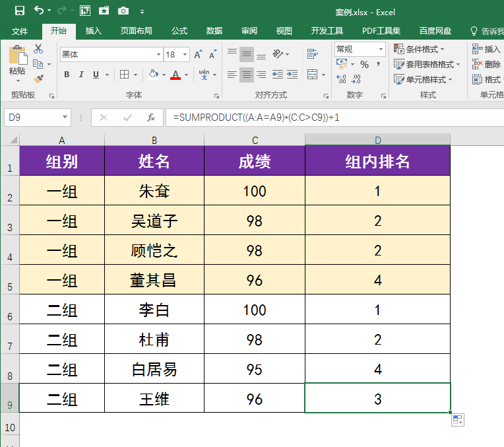Apply the red Font Color

click(175, 75)
